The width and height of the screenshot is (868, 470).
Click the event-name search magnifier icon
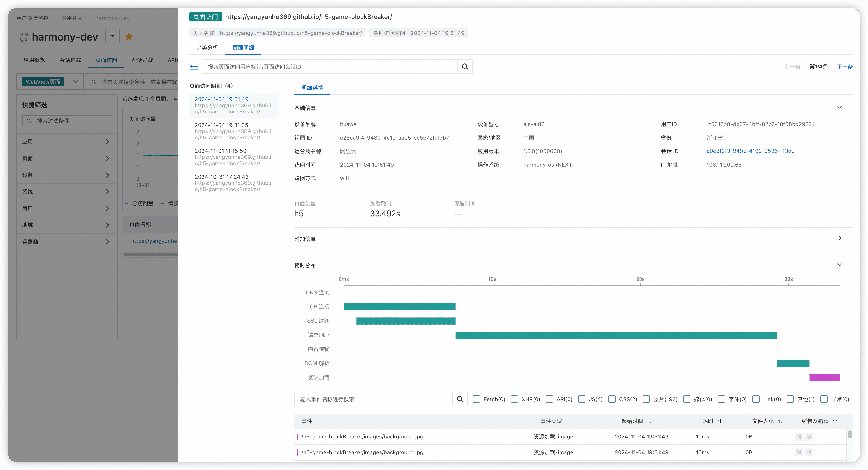[460, 399]
